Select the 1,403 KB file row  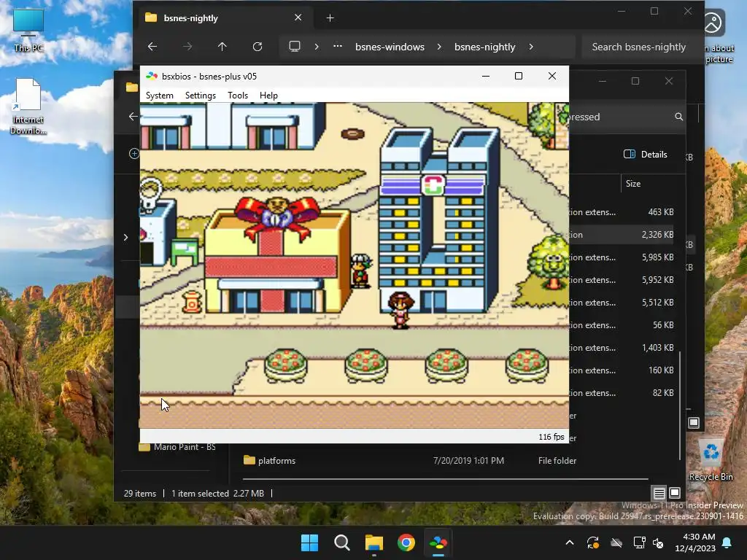623,348
